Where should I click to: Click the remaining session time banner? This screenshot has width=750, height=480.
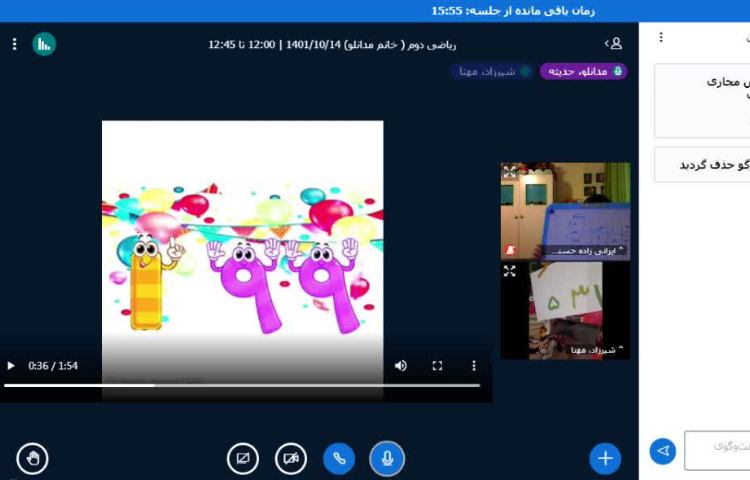513,11
